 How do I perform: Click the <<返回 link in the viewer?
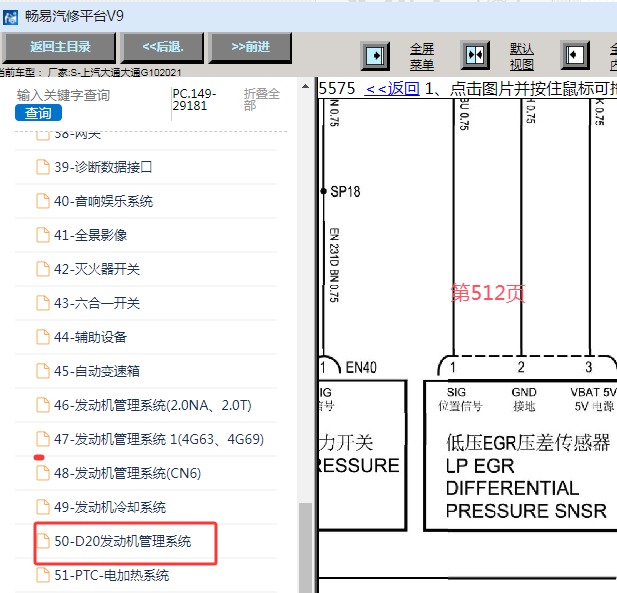pos(392,89)
